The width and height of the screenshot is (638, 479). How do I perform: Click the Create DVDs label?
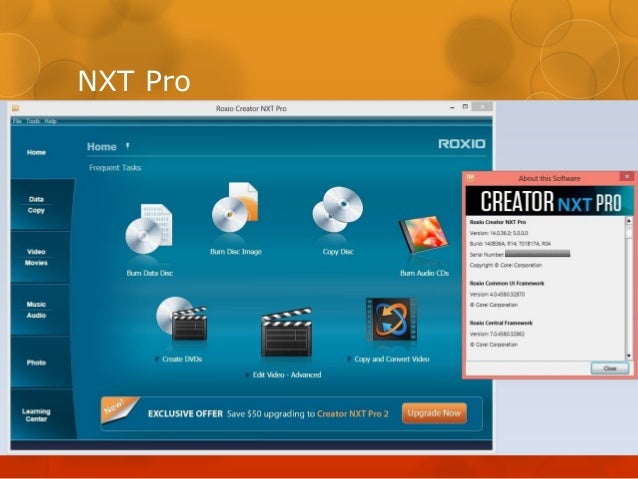(182, 359)
